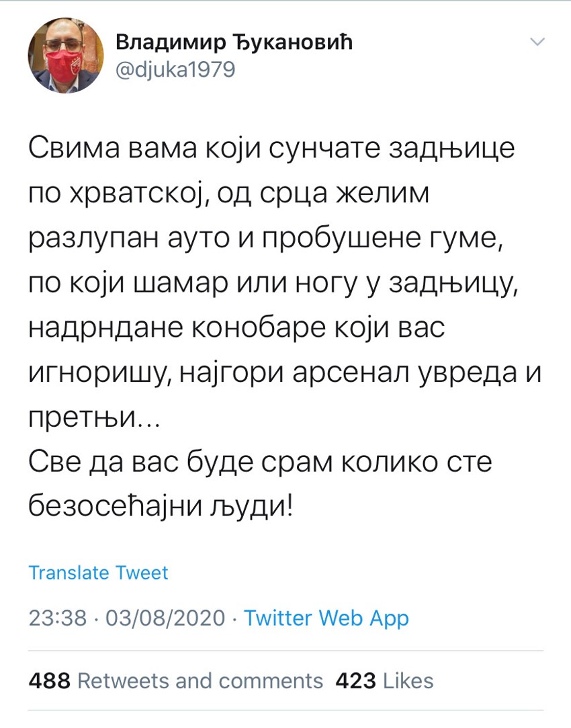Viewport: 571px width, 728px height.
Task: Click the display name Владимир Ђукановић
Action: (x=234, y=43)
